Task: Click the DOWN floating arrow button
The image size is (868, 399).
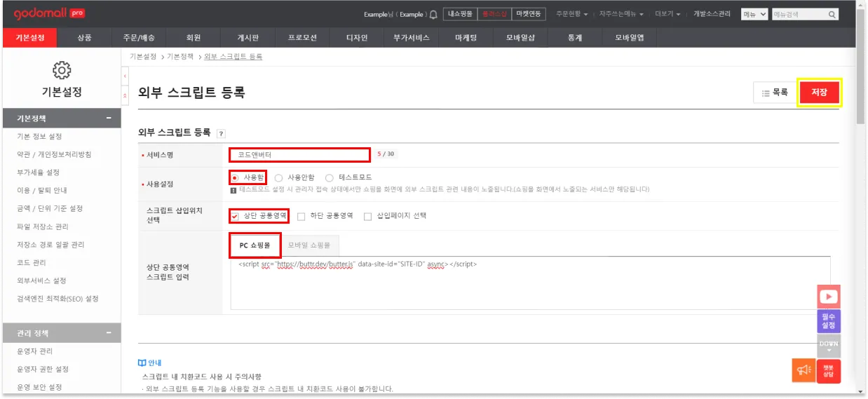Action: (x=829, y=346)
